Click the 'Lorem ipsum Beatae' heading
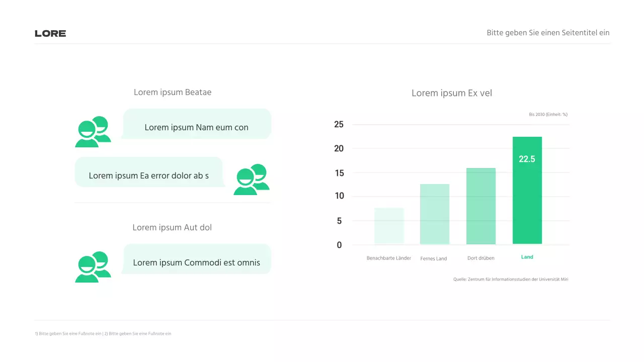The height and width of the screenshot is (362, 644). click(173, 93)
